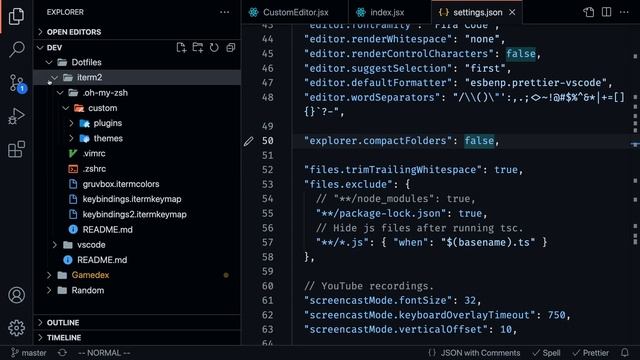Collapse the .oh-my-zsh folder

click(x=60, y=93)
